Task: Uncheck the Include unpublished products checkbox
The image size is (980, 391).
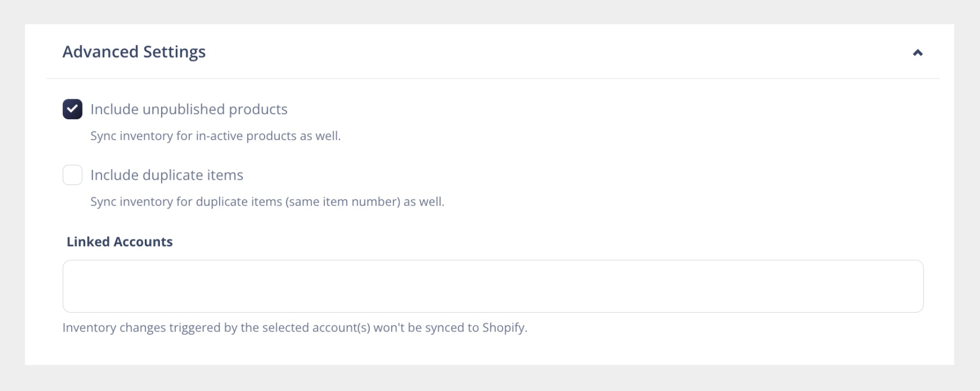Action: (x=73, y=109)
